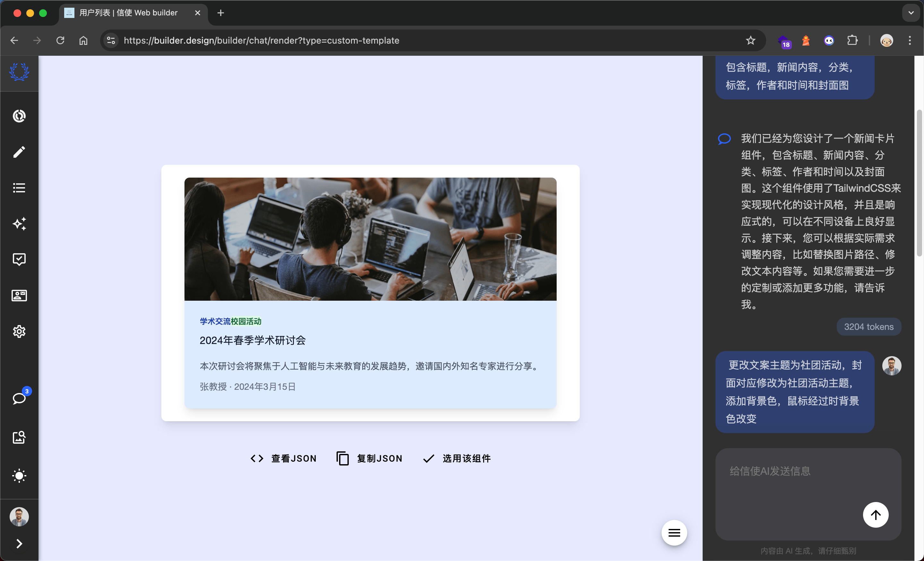Click the contact card icon in sidebar
Screen dimensions: 924x561
pyautogui.click(x=19, y=295)
